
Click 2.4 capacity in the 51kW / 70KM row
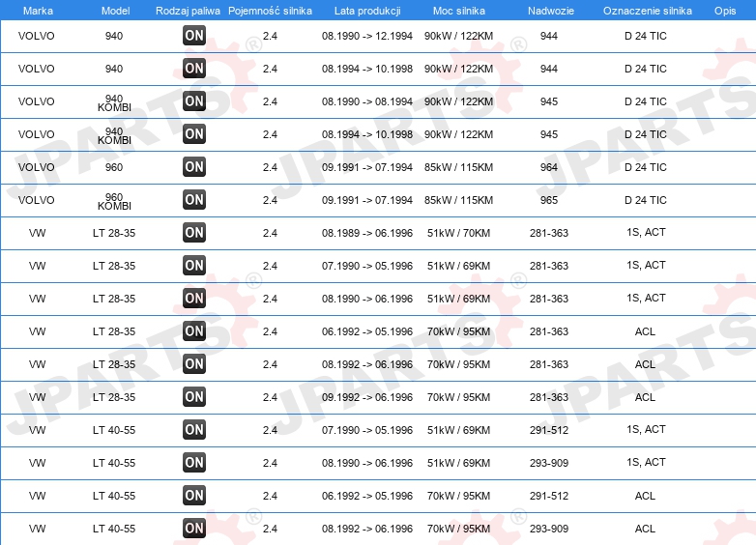click(x=270, y=233)
